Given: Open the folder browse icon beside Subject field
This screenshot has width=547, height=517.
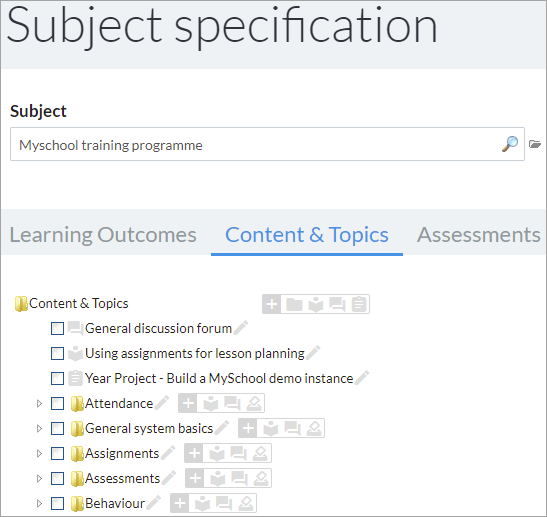Looking at the screenshot, I should (x=535, y=144).
